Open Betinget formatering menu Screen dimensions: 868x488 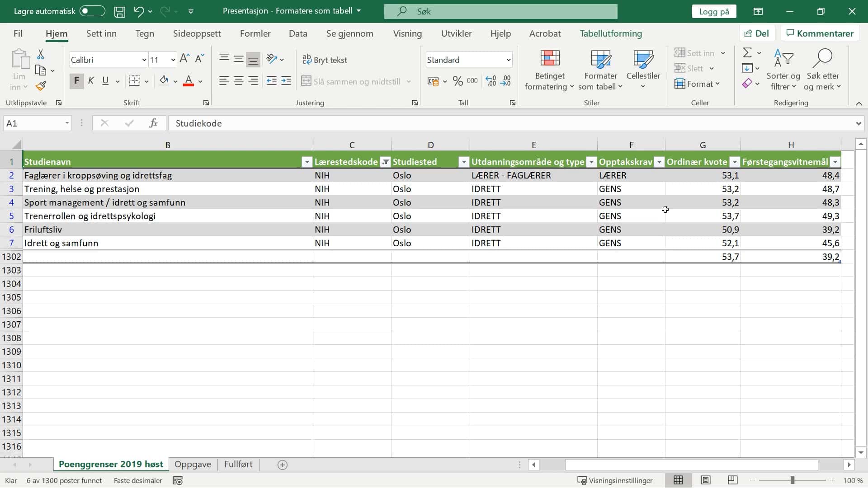click(x=549, y=70)
